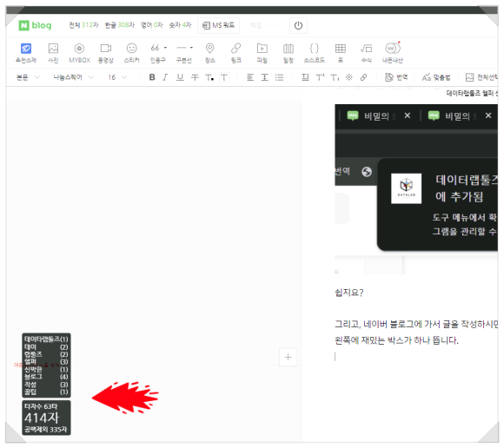The height and width of the screenshot is (448, 504).
Task: Apply superscript formatting
Action: click(320, 77)
